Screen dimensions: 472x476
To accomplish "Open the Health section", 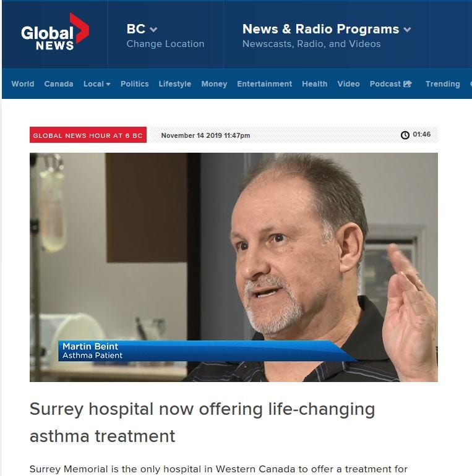I will pos(315,84).
